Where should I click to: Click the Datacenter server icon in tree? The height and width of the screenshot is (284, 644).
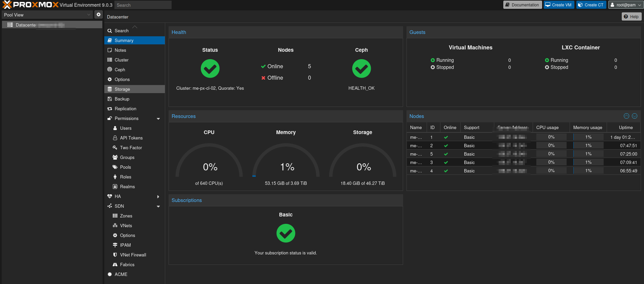10,25
